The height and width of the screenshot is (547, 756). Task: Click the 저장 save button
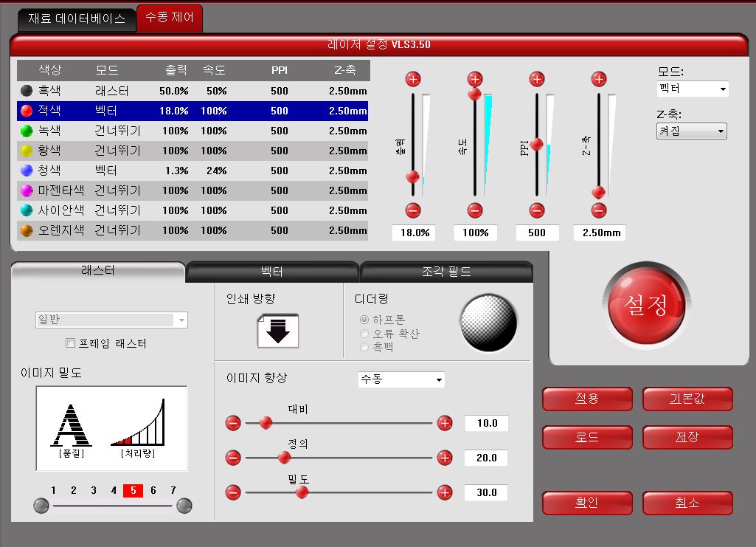pos(687,437)
